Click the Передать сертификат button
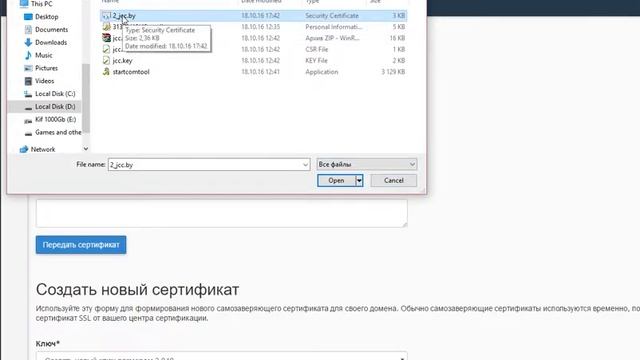The height and width of the screenshot is (360, 640). click(81, 245)
